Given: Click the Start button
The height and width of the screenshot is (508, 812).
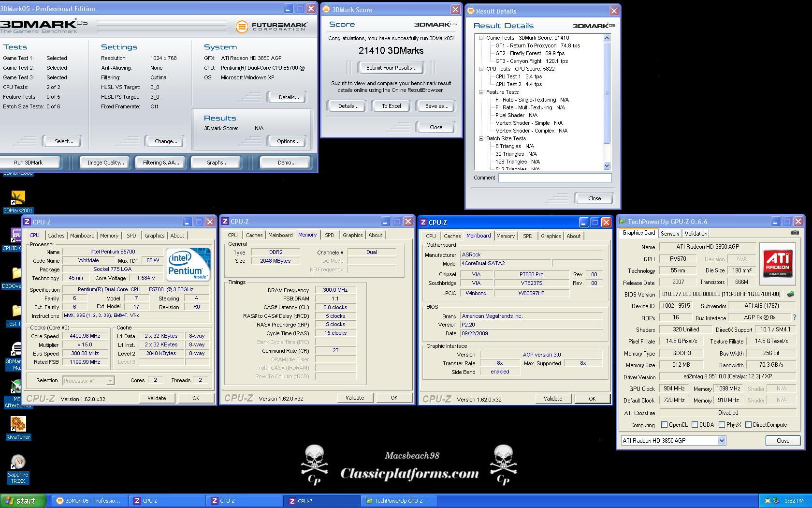Looking at the screenshot, I should (23, 501).
